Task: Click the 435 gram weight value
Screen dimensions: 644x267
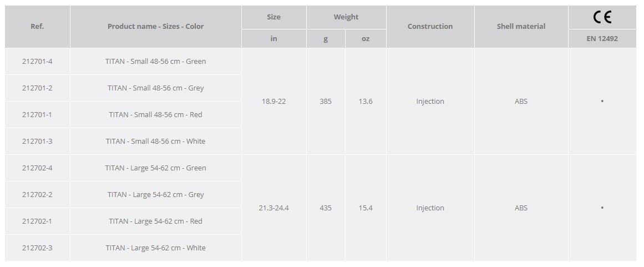Action: (x=326, y=208)
